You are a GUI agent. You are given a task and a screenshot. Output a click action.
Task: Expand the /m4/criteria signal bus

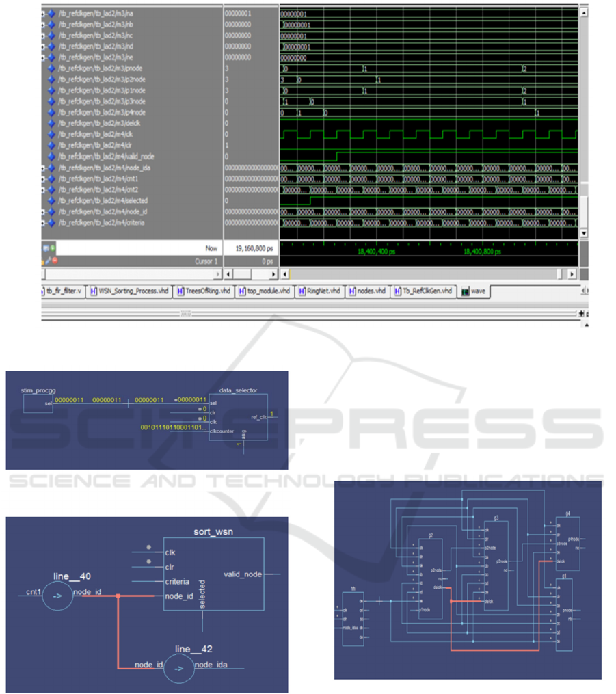click(43, 223)
